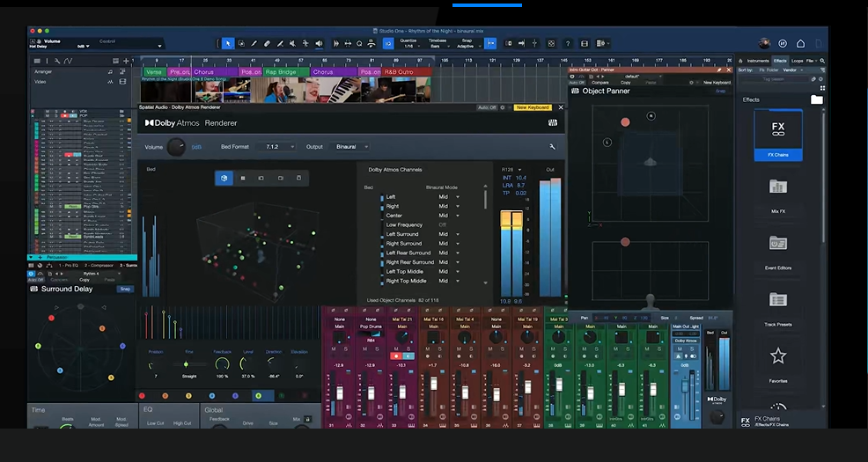
Task: Select the Arrow tool in the toolbar
Action: click(x=227, y=43)
